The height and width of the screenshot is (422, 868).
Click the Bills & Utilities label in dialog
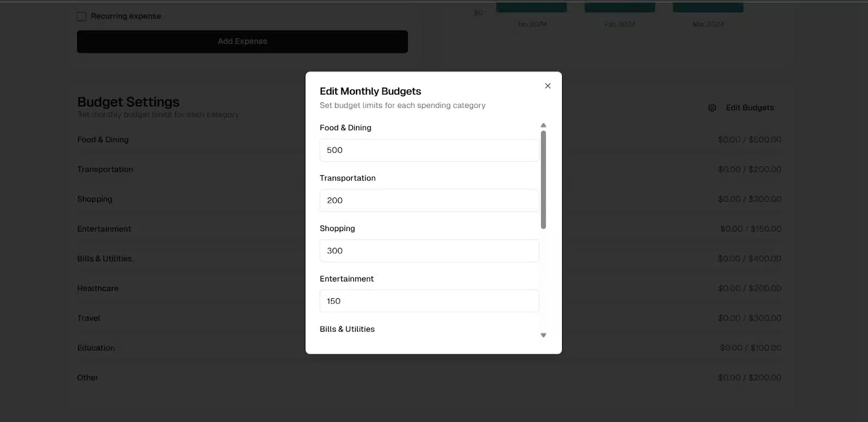point(347,329)
